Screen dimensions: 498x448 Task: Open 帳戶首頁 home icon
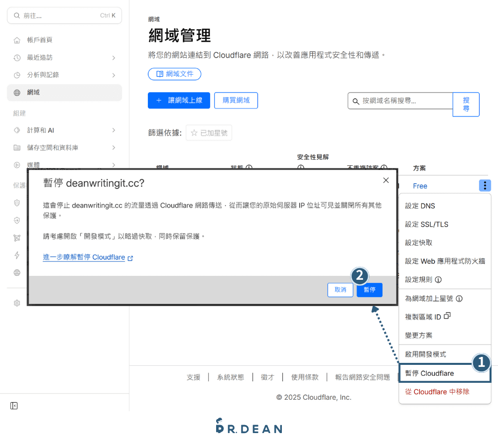(17, 40)
